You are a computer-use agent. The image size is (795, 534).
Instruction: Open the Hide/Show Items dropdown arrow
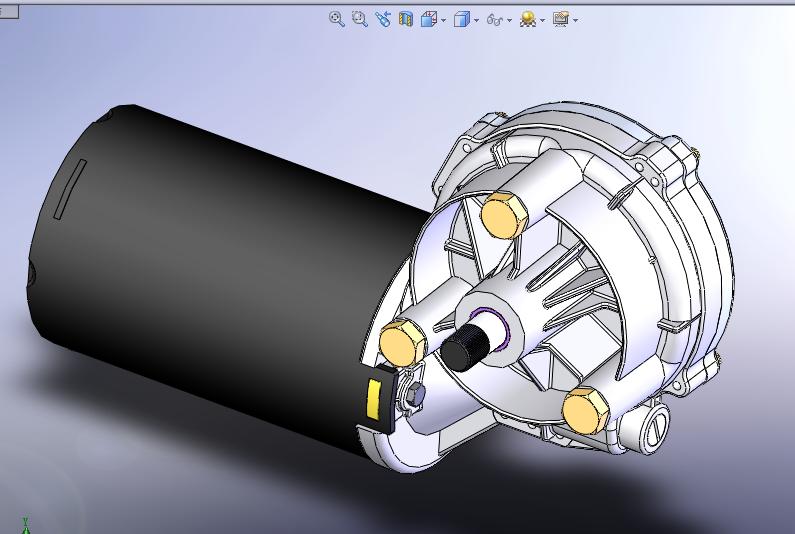510,20
